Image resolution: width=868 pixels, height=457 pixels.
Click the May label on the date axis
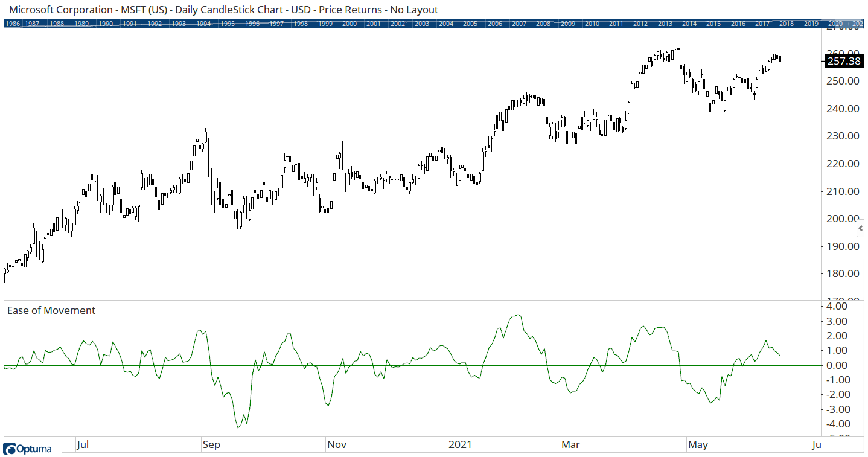pos(698,445)
